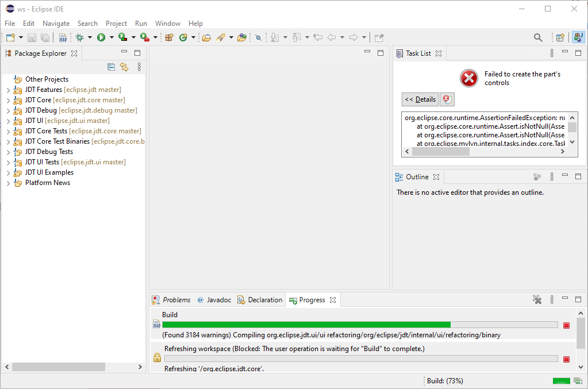Click the Save toolbar icon
Viewport: 588px width, 389px height.
(32, 37)
